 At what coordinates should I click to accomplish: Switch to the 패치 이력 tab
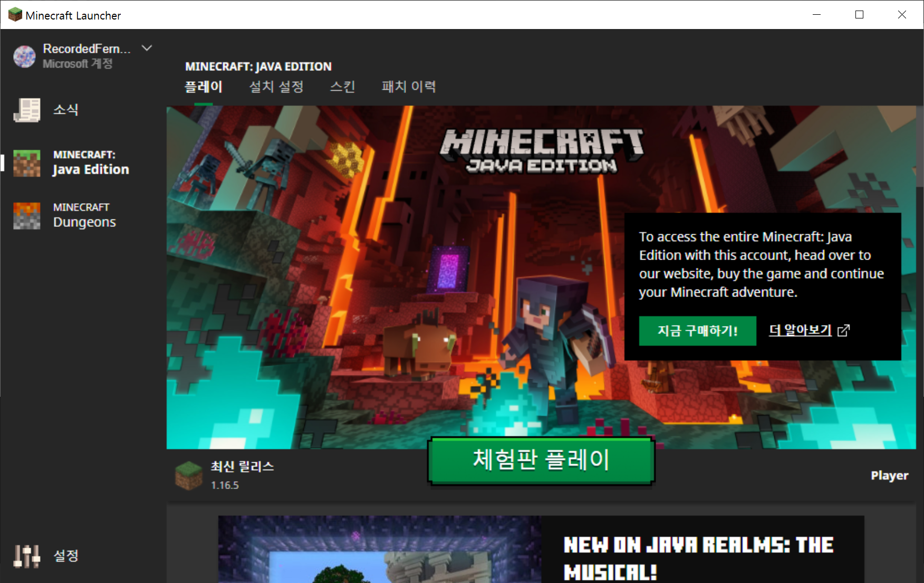tap(409, 87)
